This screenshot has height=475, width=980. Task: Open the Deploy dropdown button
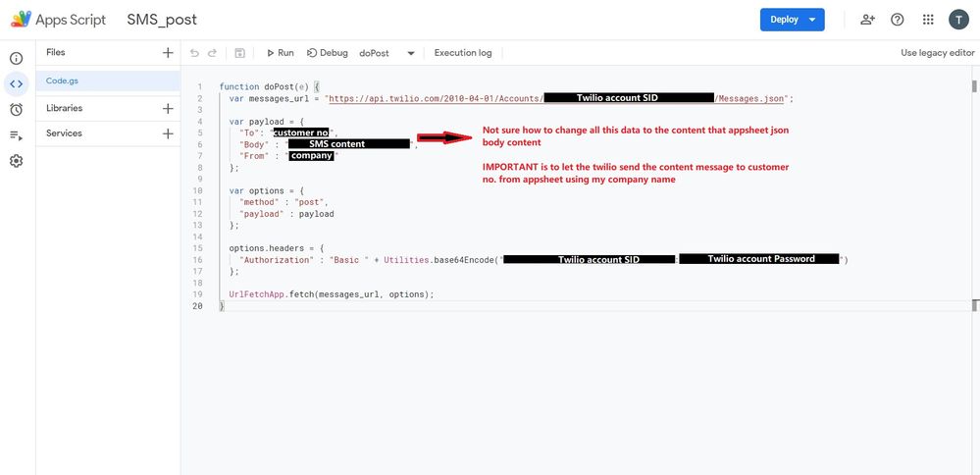coord(792,20)
